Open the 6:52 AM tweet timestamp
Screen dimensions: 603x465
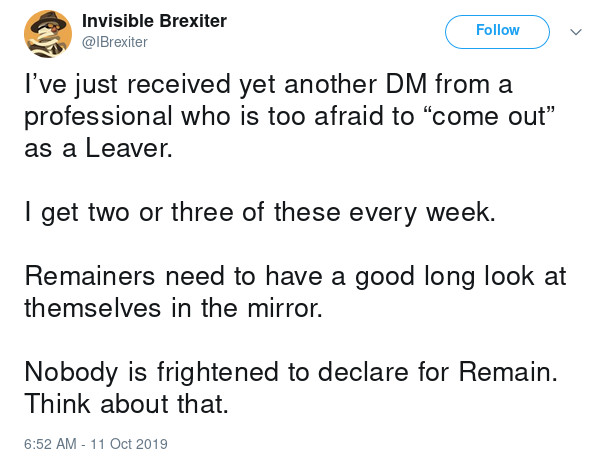(50, 443)
